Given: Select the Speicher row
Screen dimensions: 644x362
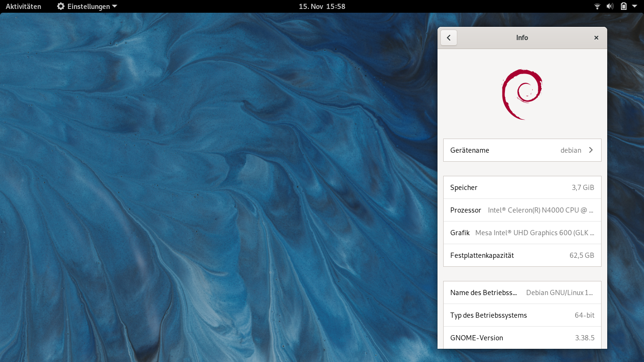Looking at the screenshot, I should coord(522,188).
